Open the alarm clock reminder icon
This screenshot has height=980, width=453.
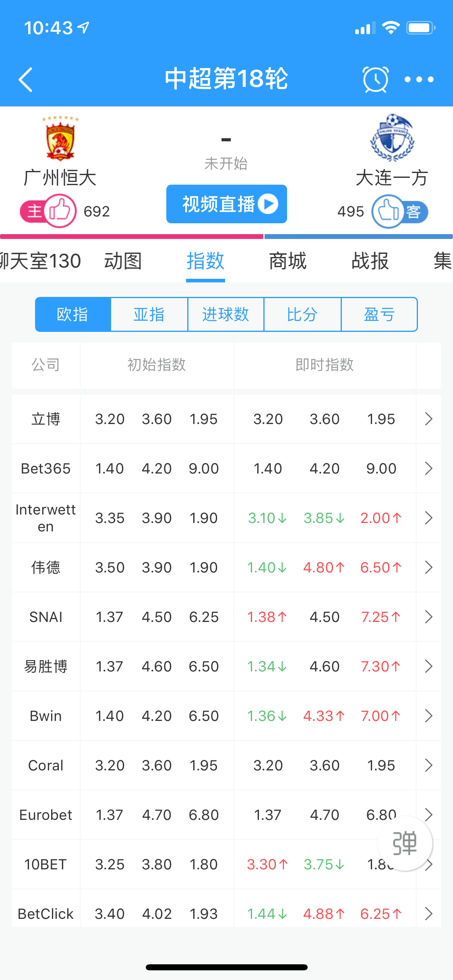tap(375, 79)
